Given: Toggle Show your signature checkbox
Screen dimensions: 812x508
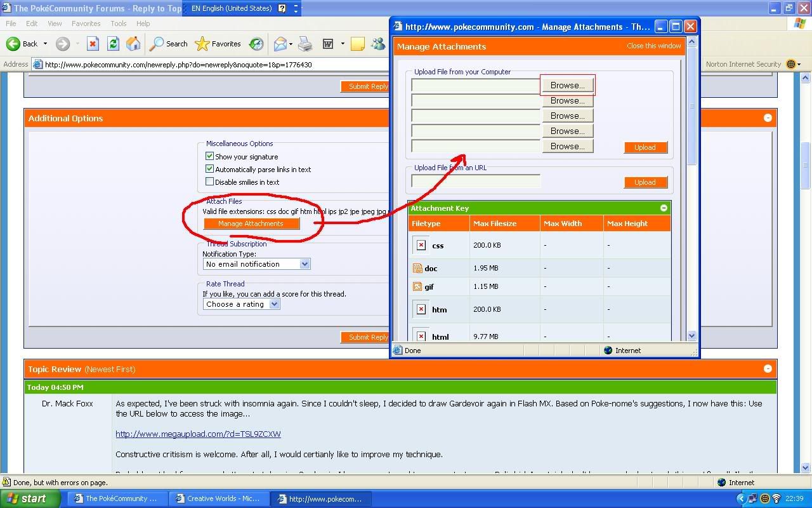Looking at the screenshot, I should 209,156.
